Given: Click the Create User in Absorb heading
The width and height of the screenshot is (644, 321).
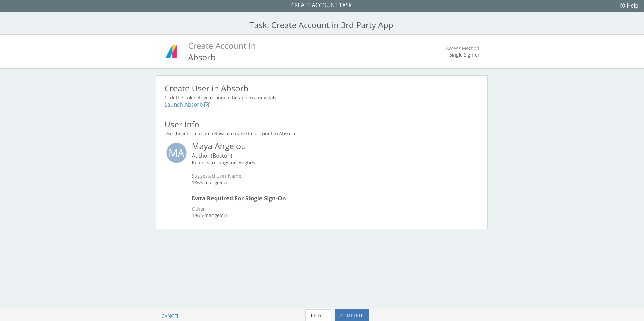Looking at the screenshot, I should 206,89.
